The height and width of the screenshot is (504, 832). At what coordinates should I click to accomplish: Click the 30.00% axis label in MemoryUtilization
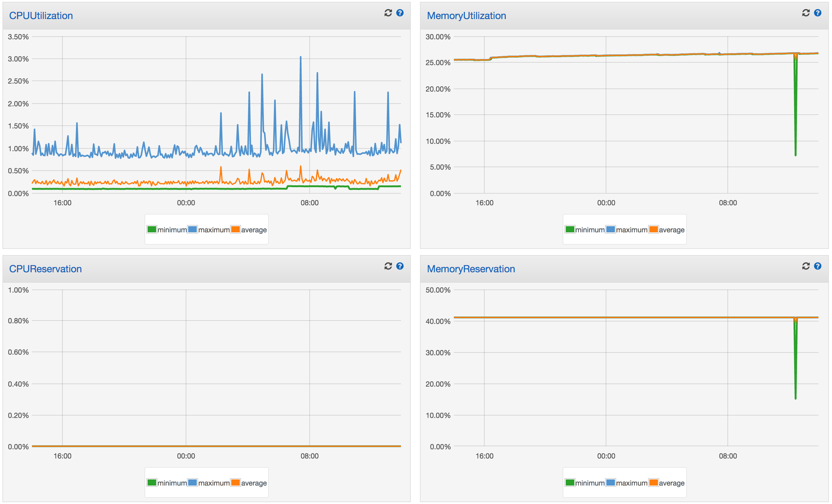438,37
